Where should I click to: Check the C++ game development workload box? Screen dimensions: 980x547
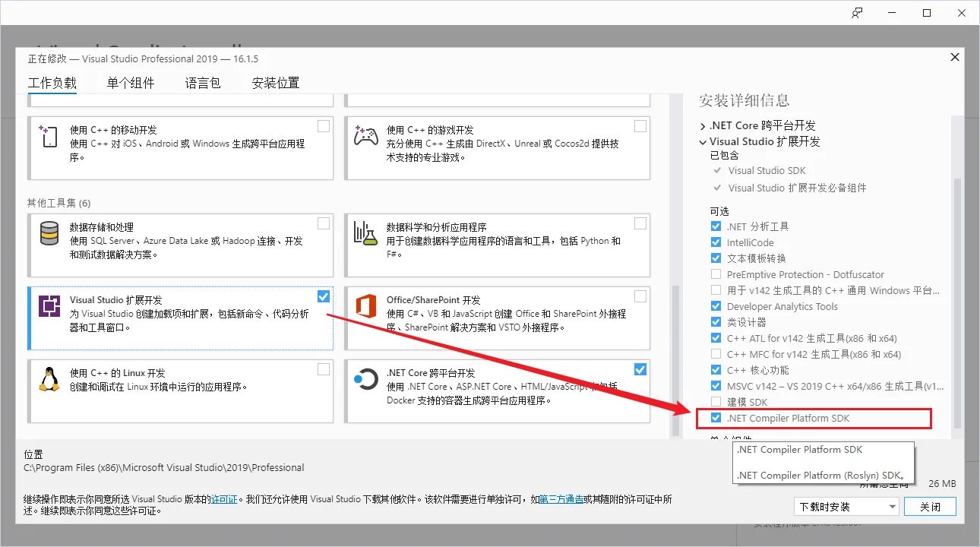point(640,126)
